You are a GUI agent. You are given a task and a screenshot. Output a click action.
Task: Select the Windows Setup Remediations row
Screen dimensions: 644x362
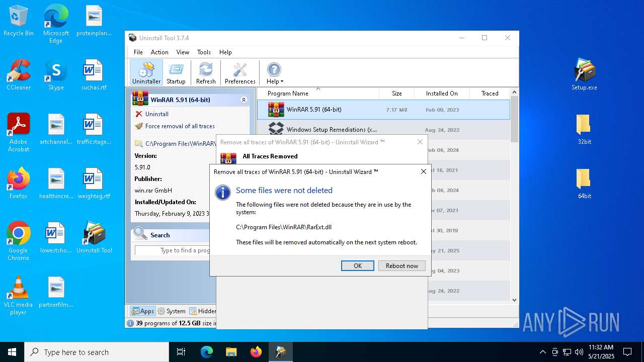383,130
